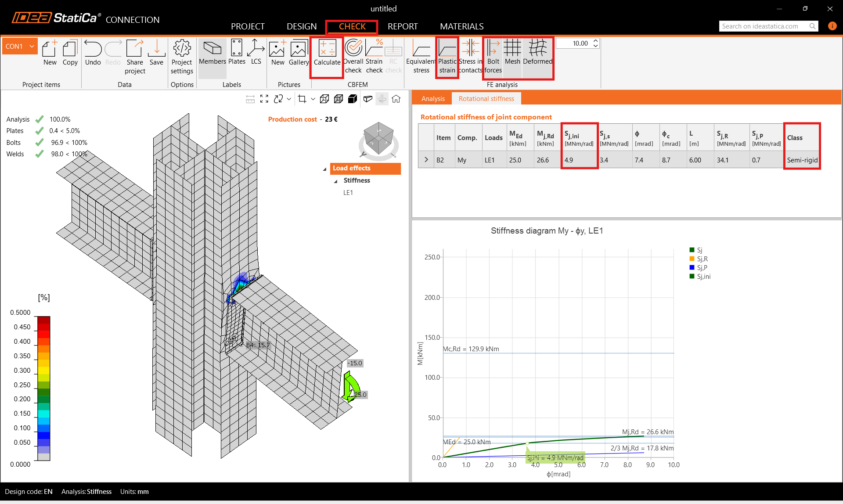Open the Analysis results tab
This screenshot has width=843, height=504.
coord(433,99)
